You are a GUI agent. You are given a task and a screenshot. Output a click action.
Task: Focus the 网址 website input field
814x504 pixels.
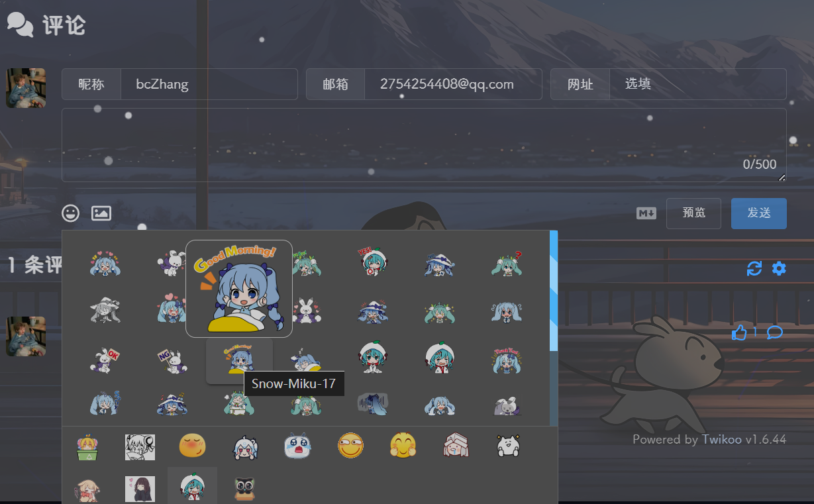(697, 84)
